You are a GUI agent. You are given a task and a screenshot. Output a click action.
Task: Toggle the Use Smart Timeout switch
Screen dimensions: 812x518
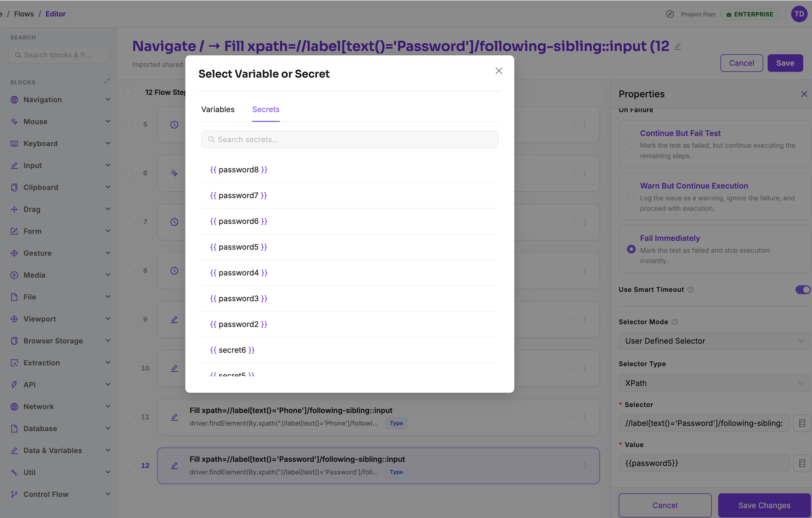[803, 289]
